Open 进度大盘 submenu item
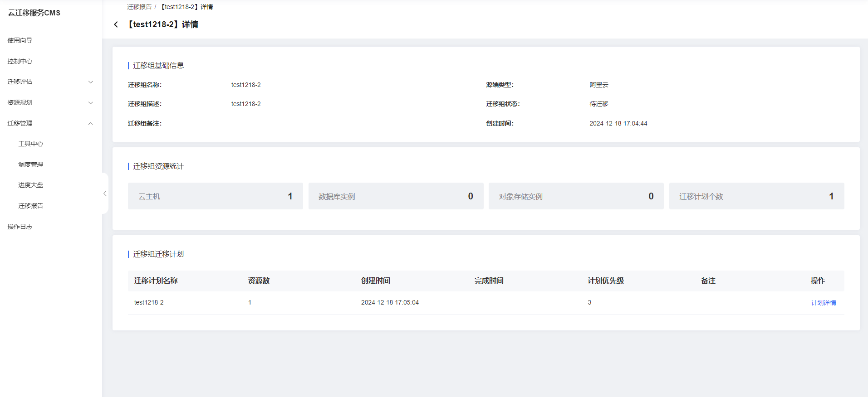Image resolution: width=868 pixels, height=397 pixels. 31,185
